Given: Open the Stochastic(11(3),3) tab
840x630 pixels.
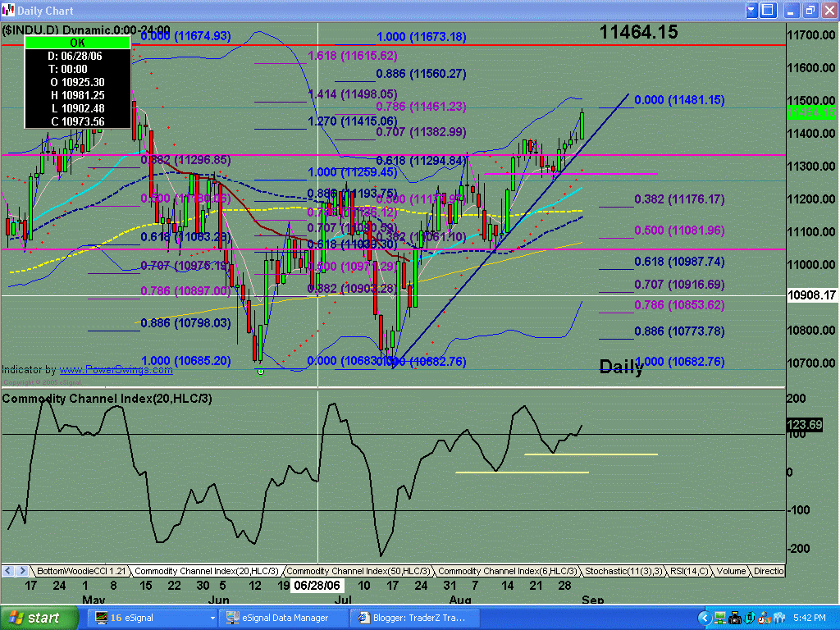Looking at the screenshot, I should 624,571.
